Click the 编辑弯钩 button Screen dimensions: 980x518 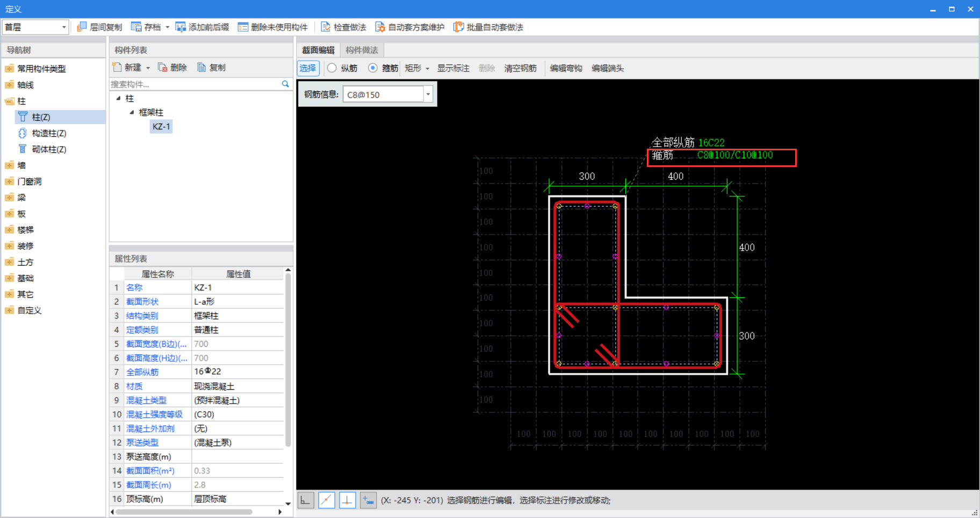click(x=566, y=68)
